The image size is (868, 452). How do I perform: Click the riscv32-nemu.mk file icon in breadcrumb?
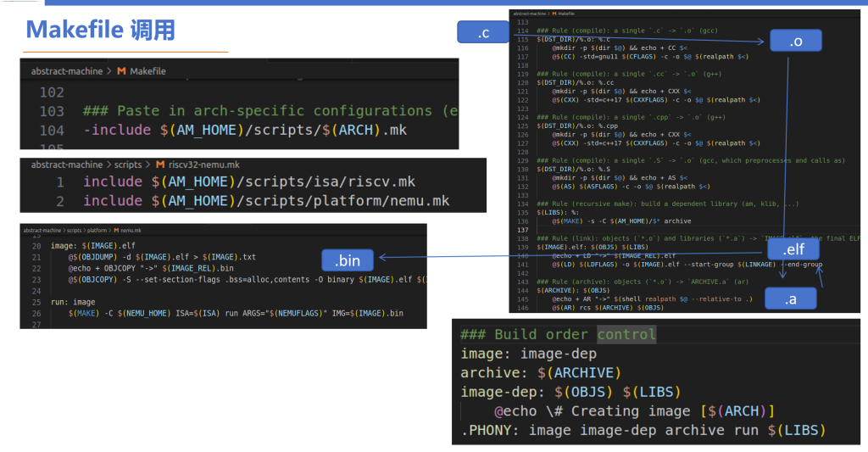(x=161, y=164)
